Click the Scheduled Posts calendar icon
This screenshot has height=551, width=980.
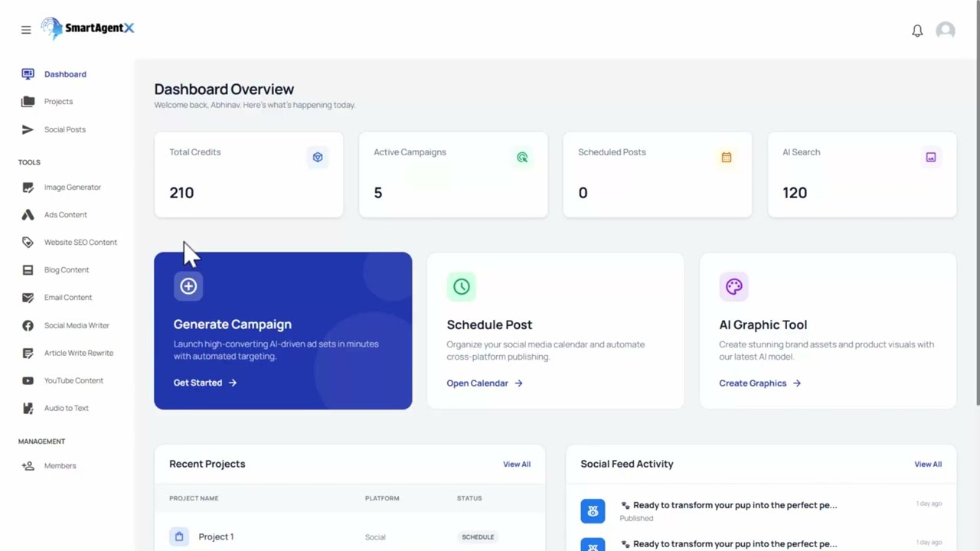point(727,157)
